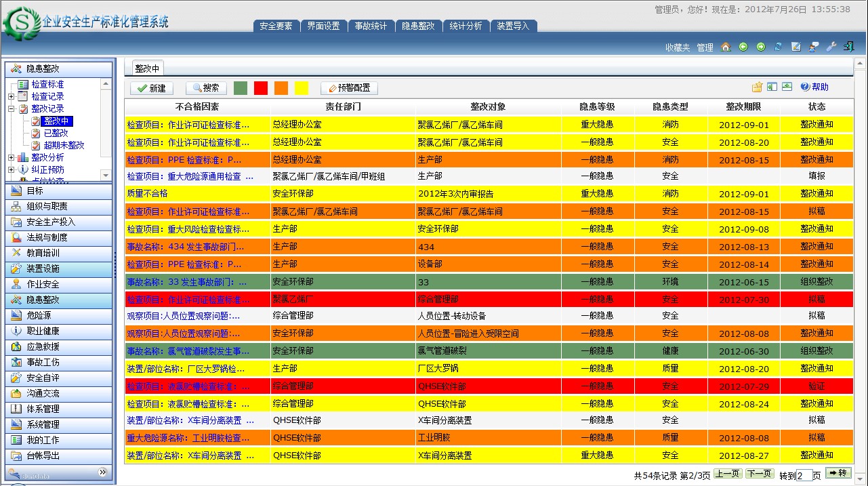The height and width of the screenshot is (486, 868).
Task: Go to next page with 下一页
Action: (760, 474)
